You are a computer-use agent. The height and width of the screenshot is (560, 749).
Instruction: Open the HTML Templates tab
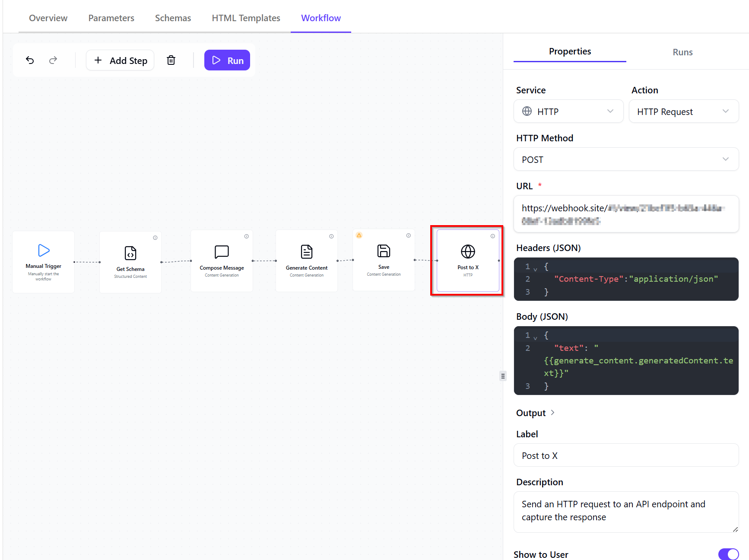pyautogui.click(x=246, y=18)
